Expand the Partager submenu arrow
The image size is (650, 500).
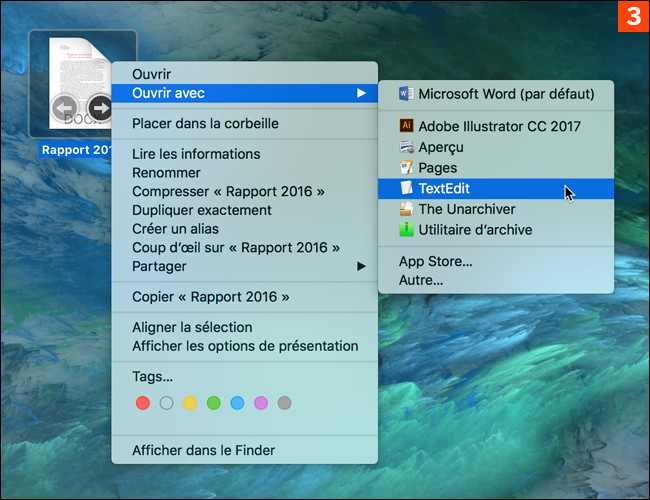click(x=360, y=267)
